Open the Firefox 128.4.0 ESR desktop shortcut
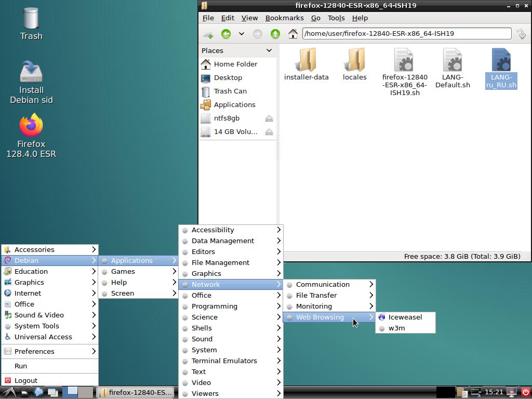The height and width of the screenshot is (399, 532). pyautogui.click(x=31, y=136)
